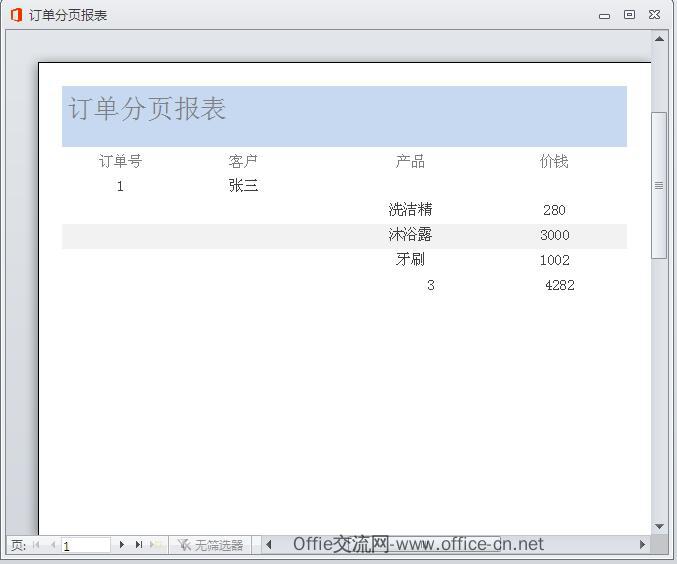
Task: Maximize the 订单分页报表 window
Action: (630, 15)
